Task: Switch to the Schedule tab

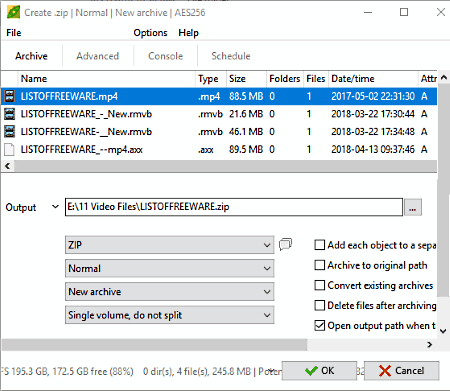Action: click(231, 56)
